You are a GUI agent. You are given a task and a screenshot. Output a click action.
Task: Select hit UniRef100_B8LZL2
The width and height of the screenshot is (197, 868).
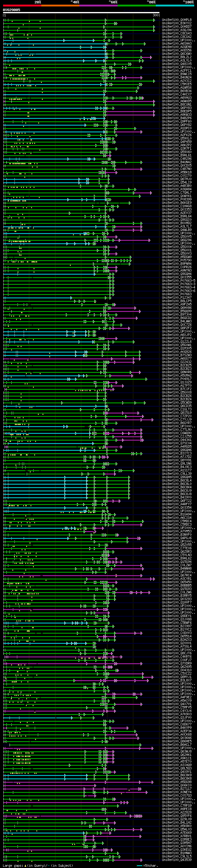tap(177, 57)
